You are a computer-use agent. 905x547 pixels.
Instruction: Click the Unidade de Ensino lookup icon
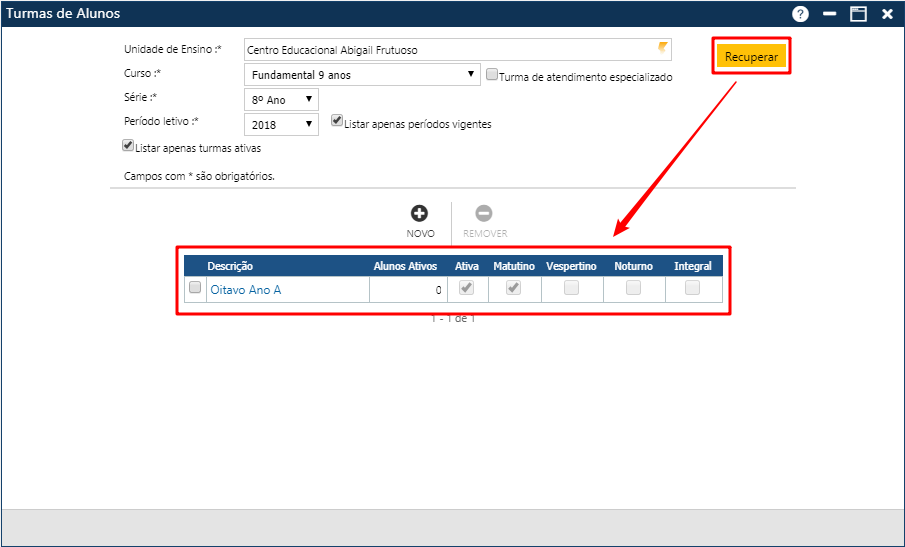[661, 48]
